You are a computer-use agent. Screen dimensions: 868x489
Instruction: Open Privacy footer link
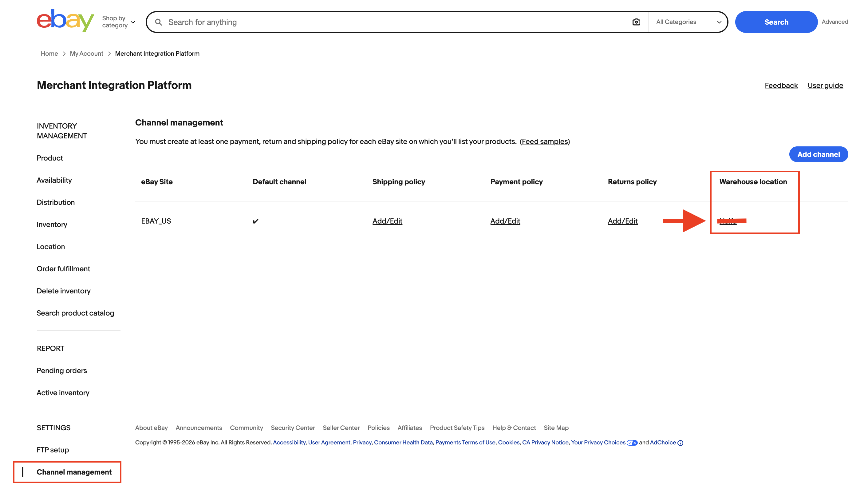click(x=362, y=443)
